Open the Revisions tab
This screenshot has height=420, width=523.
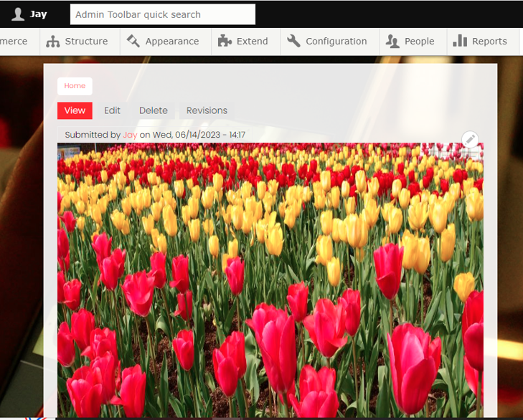point(207,110)
